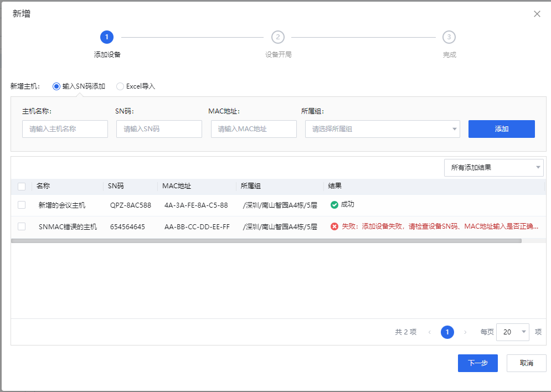Close the 新增 dialog with X icon
The width and height of the screenshot is (551, 392).
[537, 14]
